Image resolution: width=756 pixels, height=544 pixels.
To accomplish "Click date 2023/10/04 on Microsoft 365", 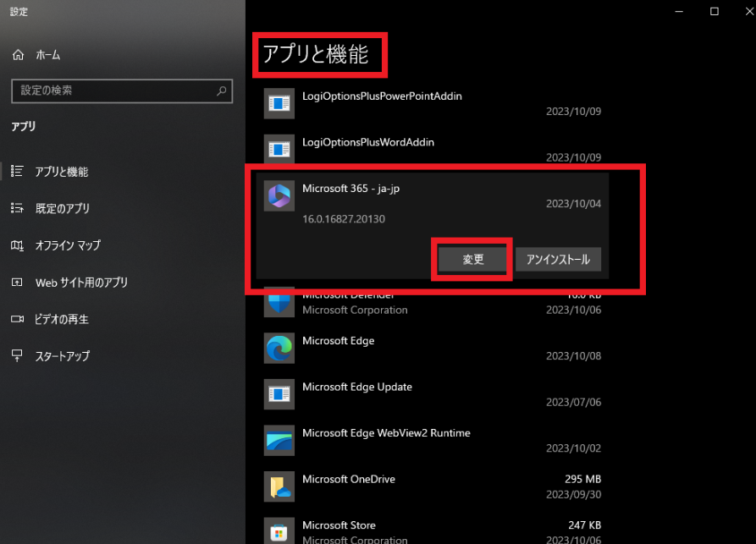I will pos(573,204).
